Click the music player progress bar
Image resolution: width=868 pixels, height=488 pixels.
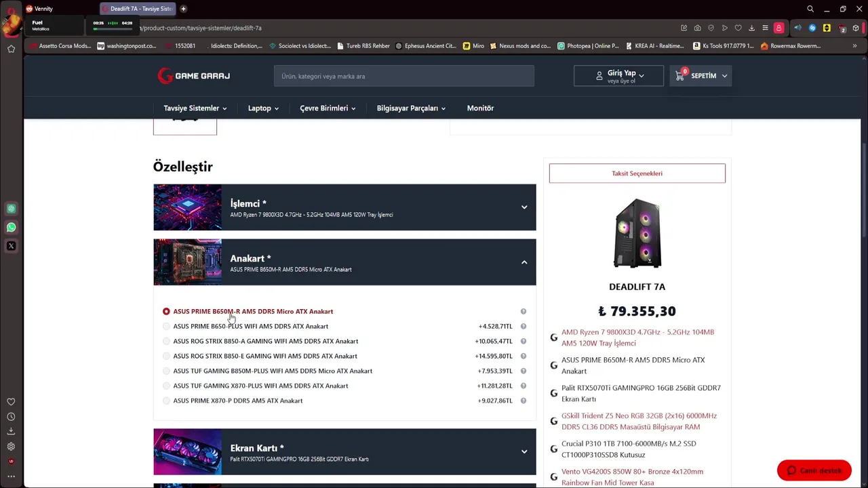113,29
